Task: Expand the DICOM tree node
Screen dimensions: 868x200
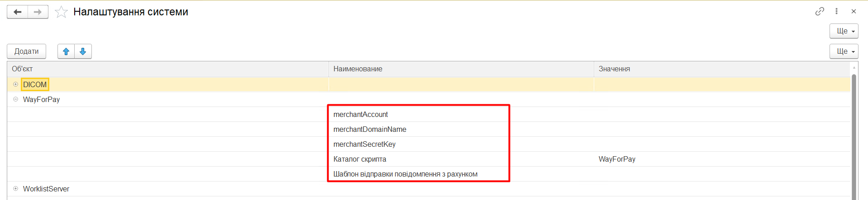Action: [x=16, y=84]
